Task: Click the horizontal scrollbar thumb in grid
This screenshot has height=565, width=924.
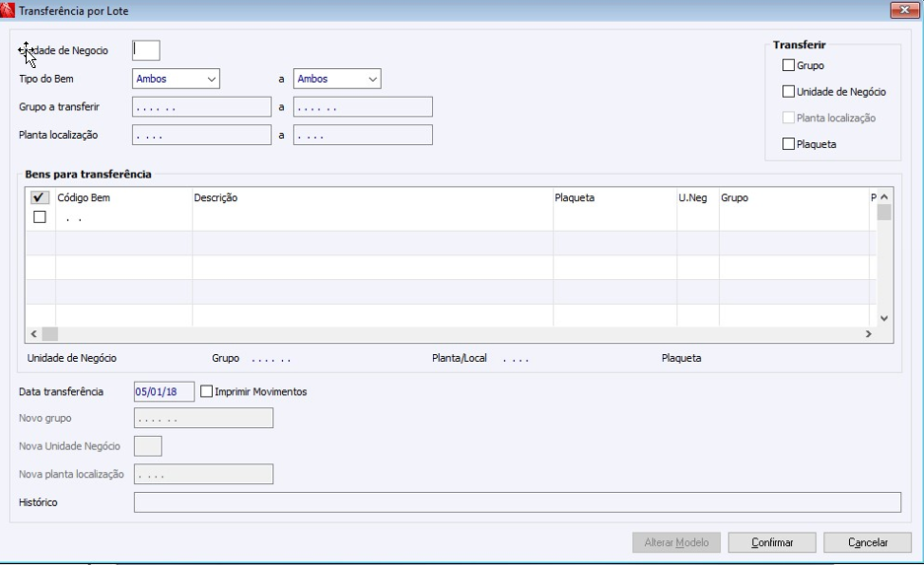Action: click(x=50, y=334)
